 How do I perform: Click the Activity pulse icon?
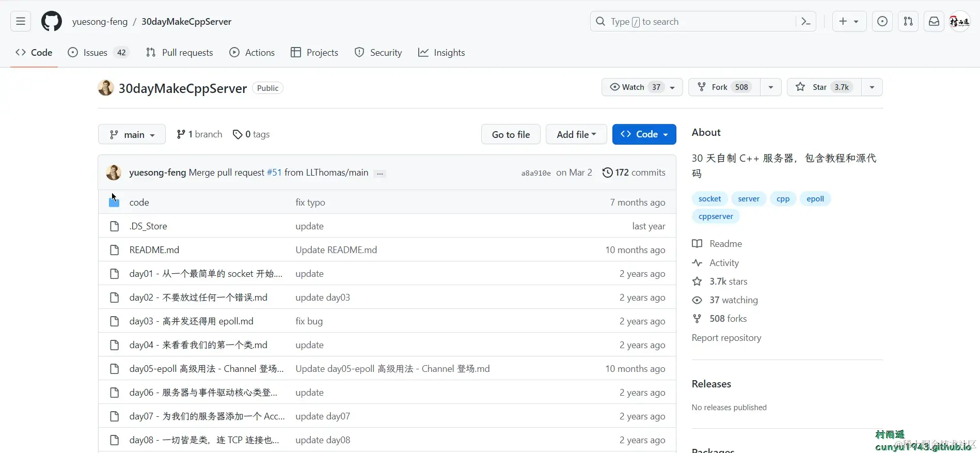[697, 263]
